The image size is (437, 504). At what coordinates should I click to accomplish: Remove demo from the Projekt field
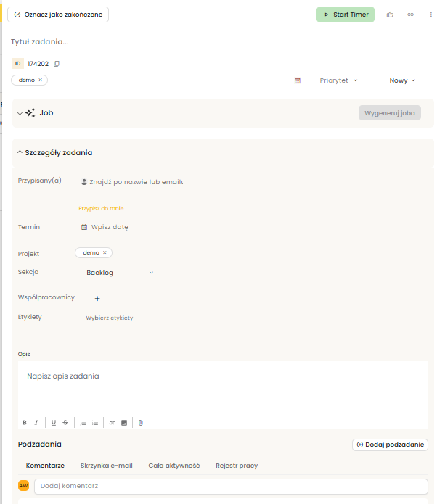(x=105, y=252)
